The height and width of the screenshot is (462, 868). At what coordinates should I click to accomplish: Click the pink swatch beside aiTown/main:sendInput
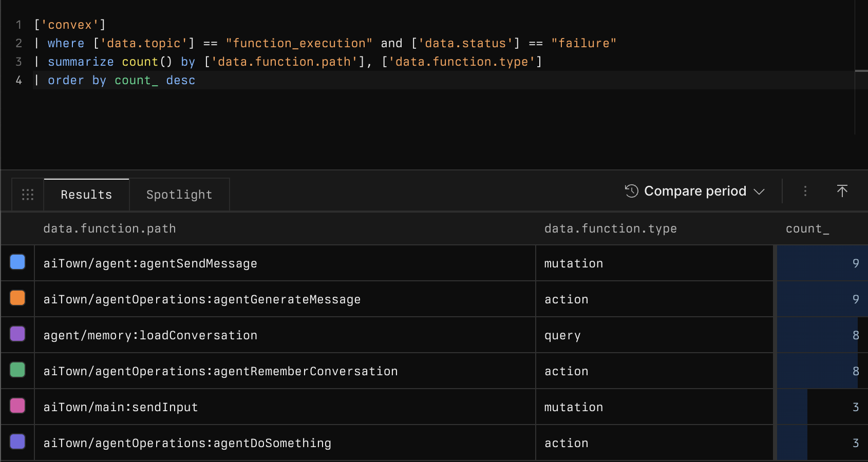click(17, 406)
